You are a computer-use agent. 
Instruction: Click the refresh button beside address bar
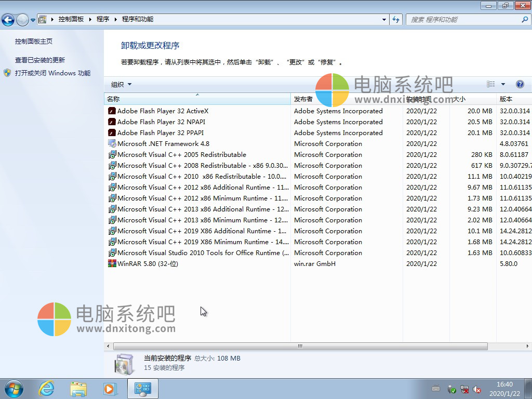396,19
